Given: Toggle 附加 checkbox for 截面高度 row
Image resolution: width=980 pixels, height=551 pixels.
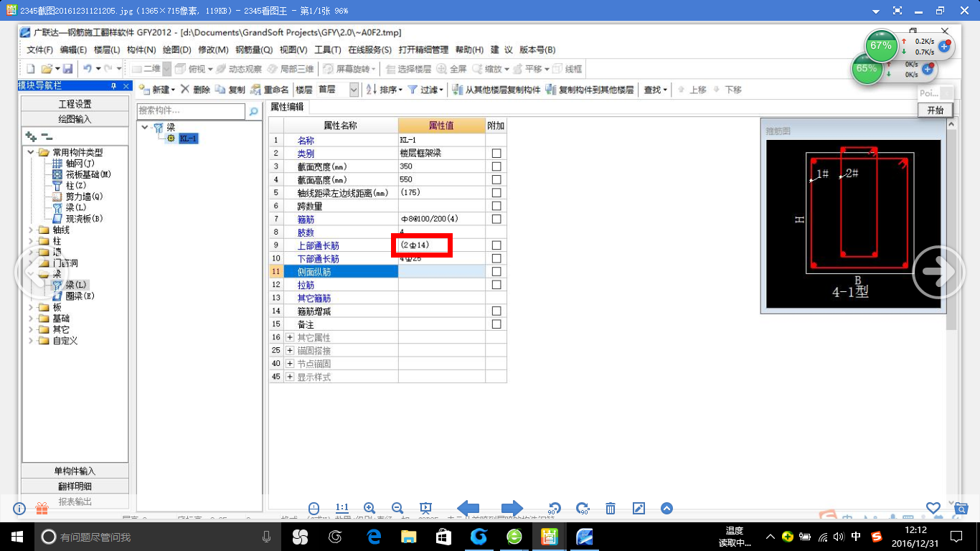Looking at the screenshot, I should (x=496, y=179).
